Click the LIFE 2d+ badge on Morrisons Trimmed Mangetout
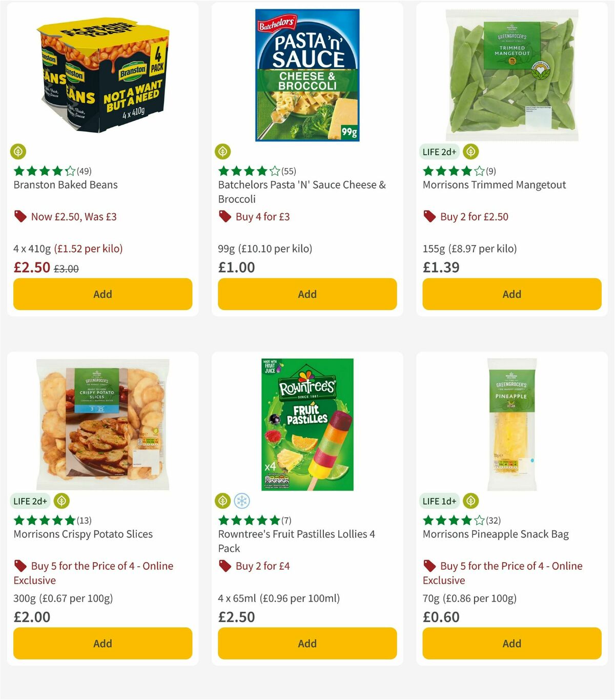The width and height of the screenshot is (615, 700). [x=439, y=151]
